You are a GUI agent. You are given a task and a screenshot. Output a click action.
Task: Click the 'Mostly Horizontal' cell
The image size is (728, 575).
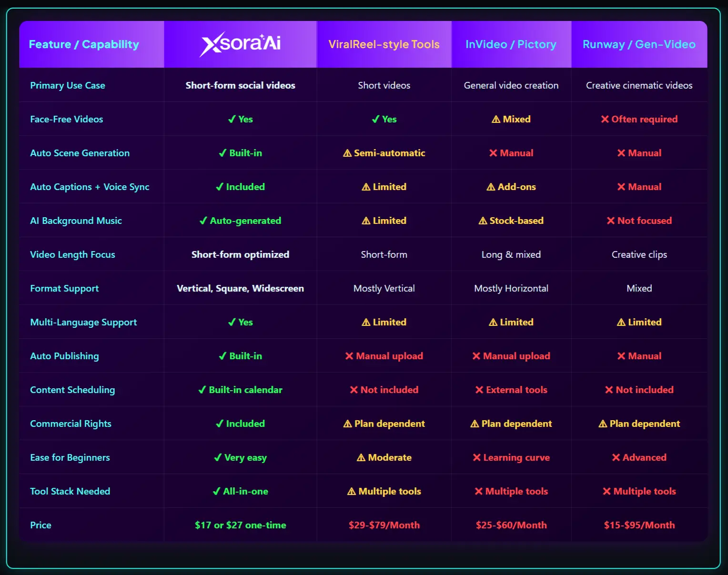511,288
